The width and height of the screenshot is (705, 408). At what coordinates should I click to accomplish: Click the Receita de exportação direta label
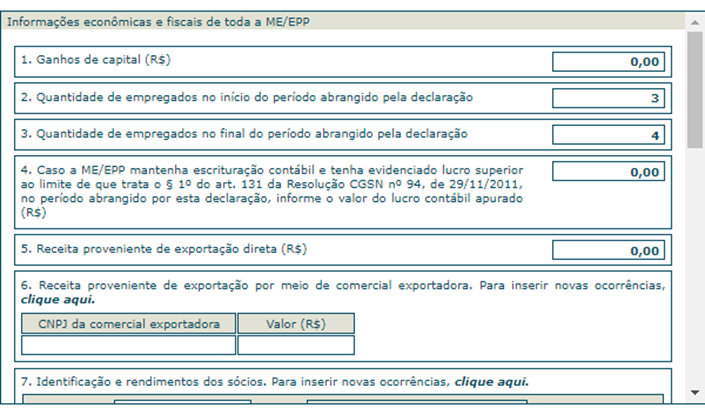click(x=164, y=249)
